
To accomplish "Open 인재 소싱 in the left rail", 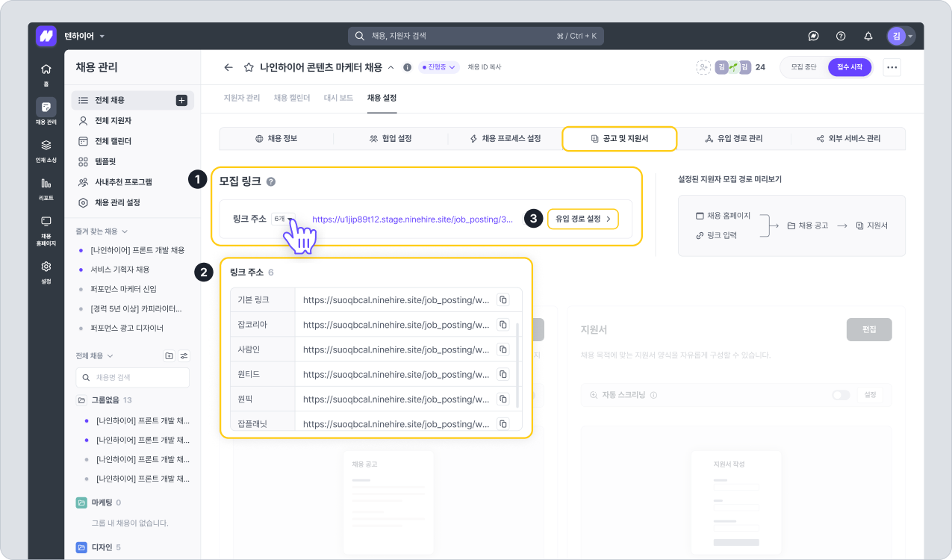I will (46, 149).
